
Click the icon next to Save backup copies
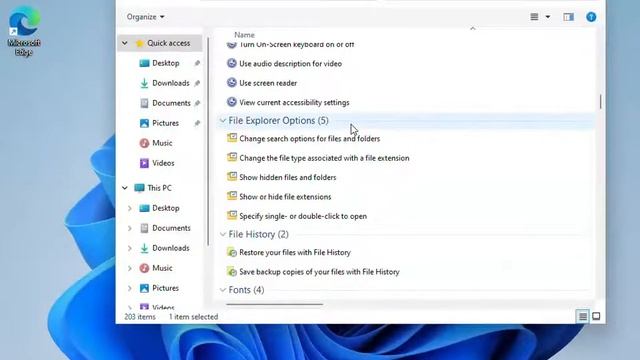pos(232,271)
